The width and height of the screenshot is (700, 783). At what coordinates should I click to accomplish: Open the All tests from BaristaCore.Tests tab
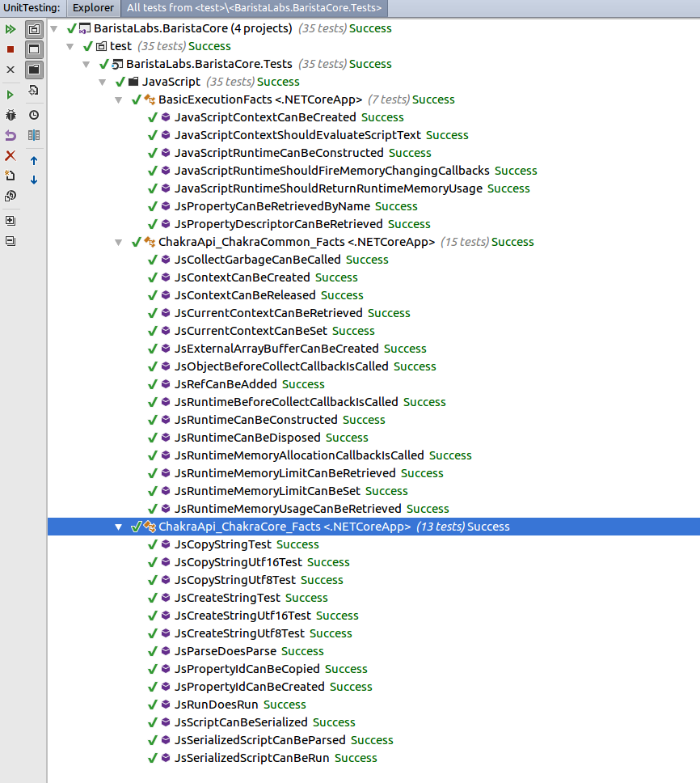(254, 8)
